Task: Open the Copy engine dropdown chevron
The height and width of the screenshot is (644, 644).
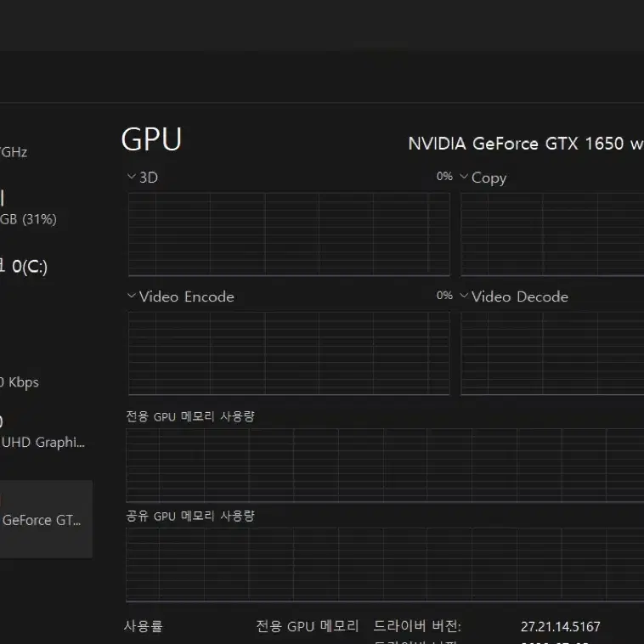Action: click(x=464, y=177)
